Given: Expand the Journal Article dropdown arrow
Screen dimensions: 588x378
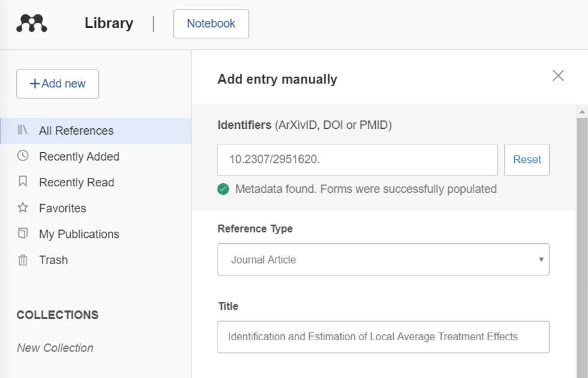Looking at the screenshot, I should 541,260.
